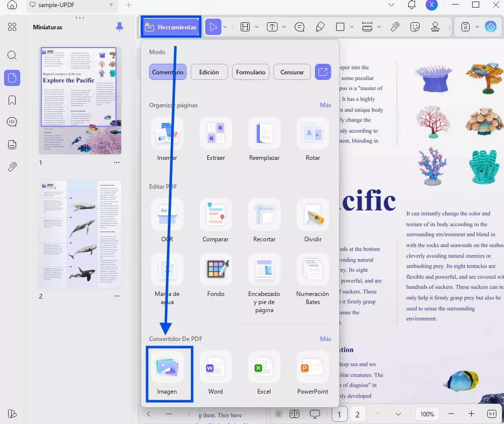This screenshot has height=424, width=504.
Task: Choose the highlight text tool
Action: tap(245, 27)
